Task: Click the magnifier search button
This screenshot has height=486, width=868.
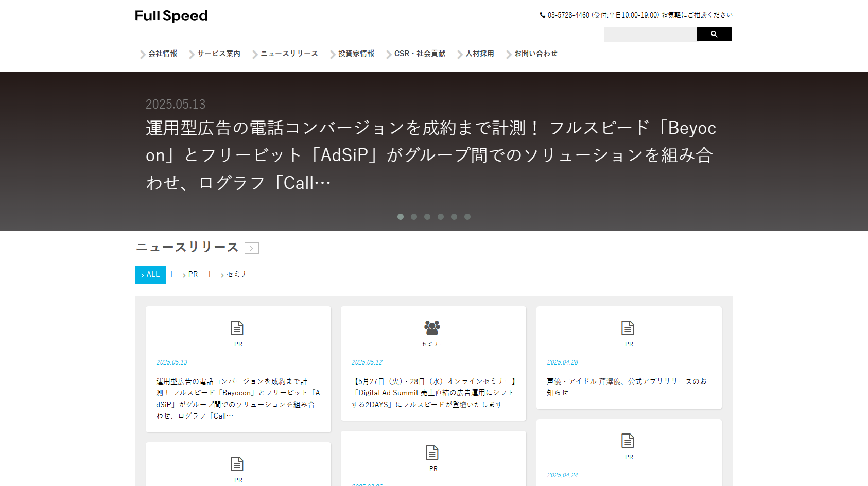Action: click(x=714, y=34)
